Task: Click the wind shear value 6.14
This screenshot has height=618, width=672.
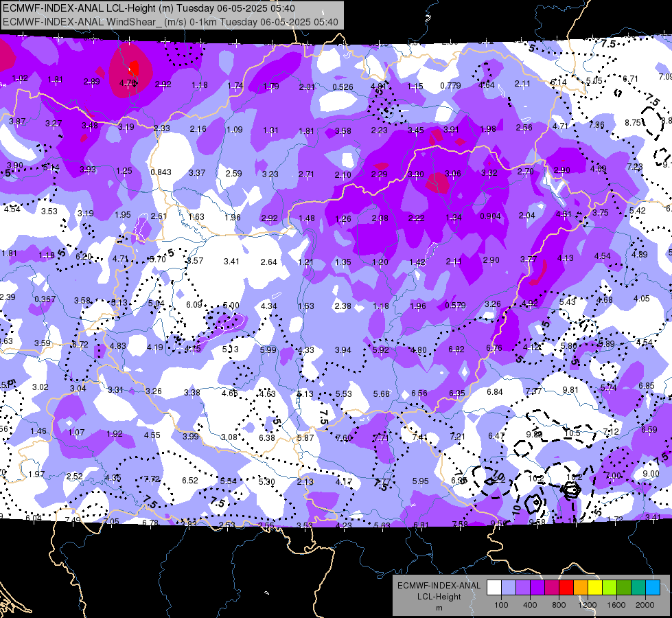Action: [x=559, y=82]
